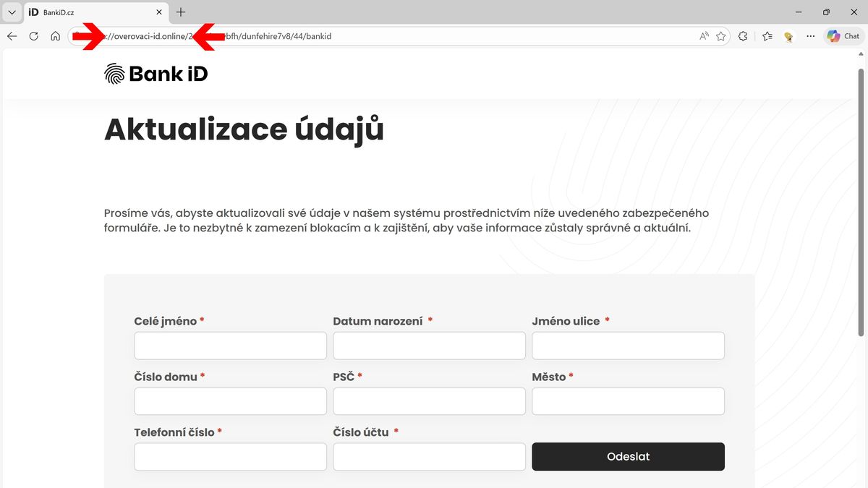Select the Číslo účtu text field
Screen dimensions: 868x488
[429, 457]
